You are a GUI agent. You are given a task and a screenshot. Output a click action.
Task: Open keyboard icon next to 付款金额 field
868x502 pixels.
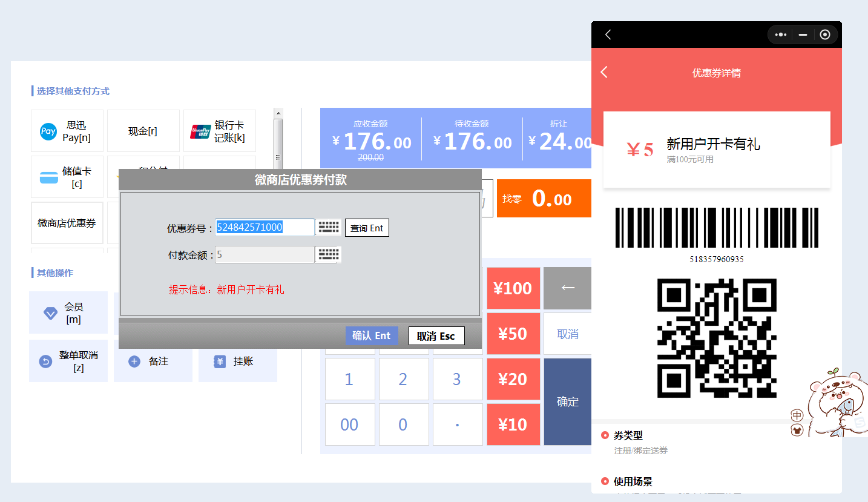click(x=329, y=254)
